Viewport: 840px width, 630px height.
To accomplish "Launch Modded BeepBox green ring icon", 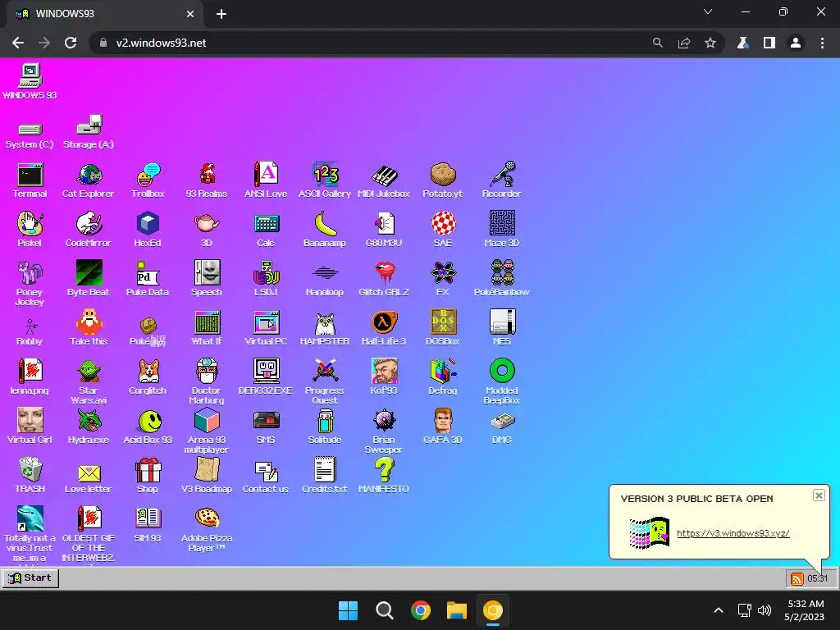I will pos(502,381).
